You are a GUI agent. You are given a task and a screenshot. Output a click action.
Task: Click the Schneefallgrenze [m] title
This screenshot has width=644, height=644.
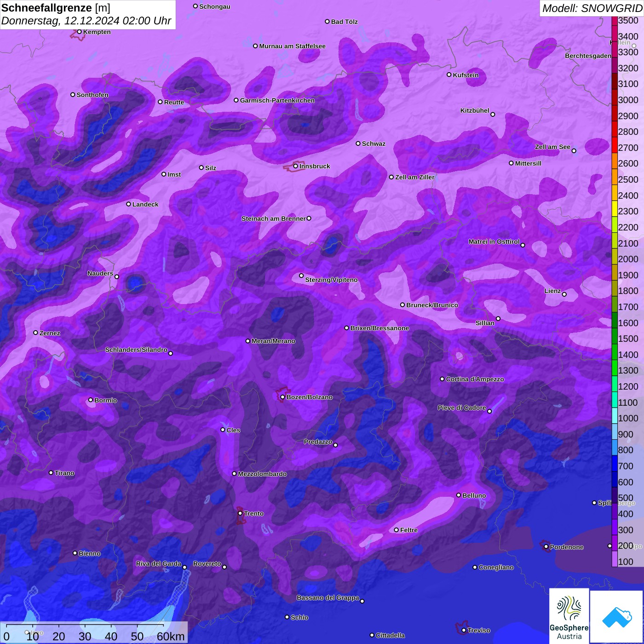pyautogui.click(x=56, y=8)
